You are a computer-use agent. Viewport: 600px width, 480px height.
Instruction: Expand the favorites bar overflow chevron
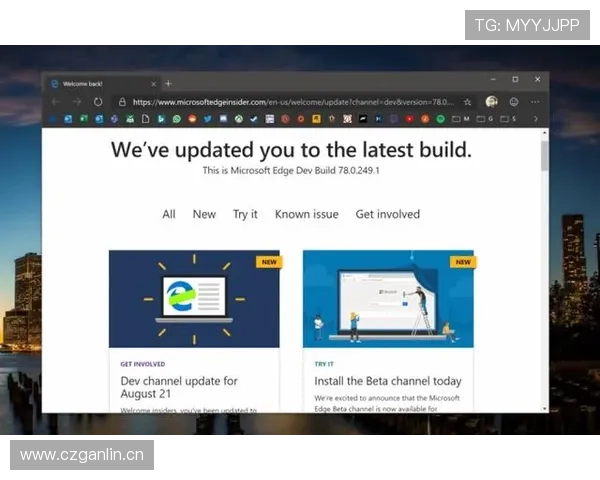pos(535,119)
